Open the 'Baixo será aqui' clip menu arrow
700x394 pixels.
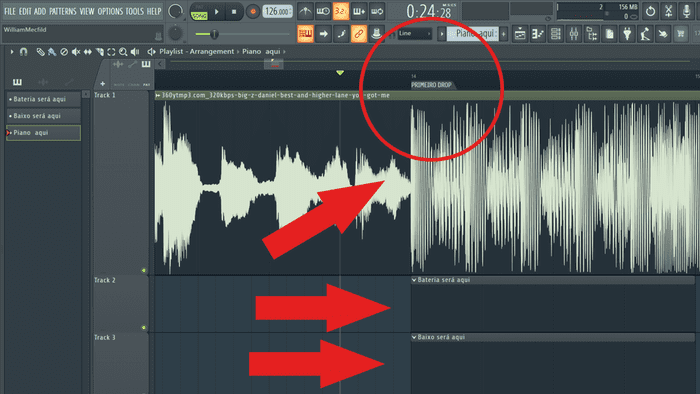414,337
